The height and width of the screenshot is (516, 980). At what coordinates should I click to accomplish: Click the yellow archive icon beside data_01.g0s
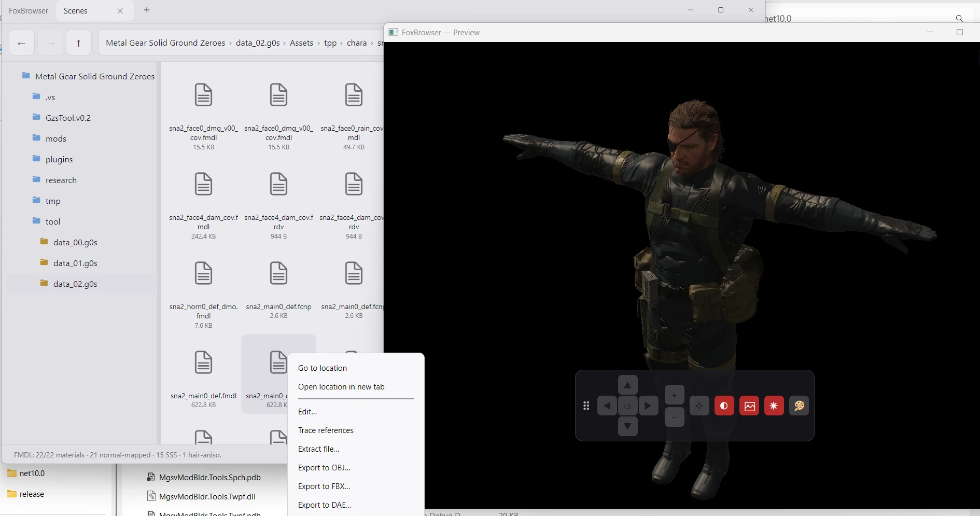pyautogui.click(x=44, y=262)
